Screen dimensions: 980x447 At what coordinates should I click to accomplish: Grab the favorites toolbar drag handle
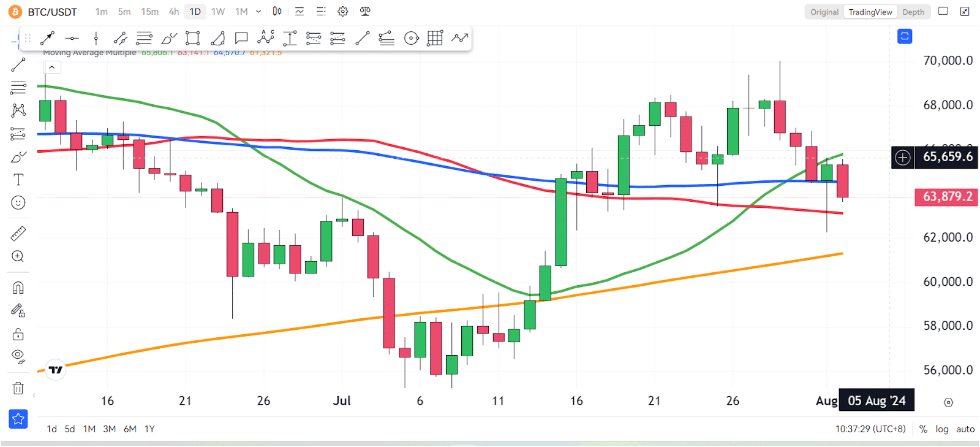28,38
